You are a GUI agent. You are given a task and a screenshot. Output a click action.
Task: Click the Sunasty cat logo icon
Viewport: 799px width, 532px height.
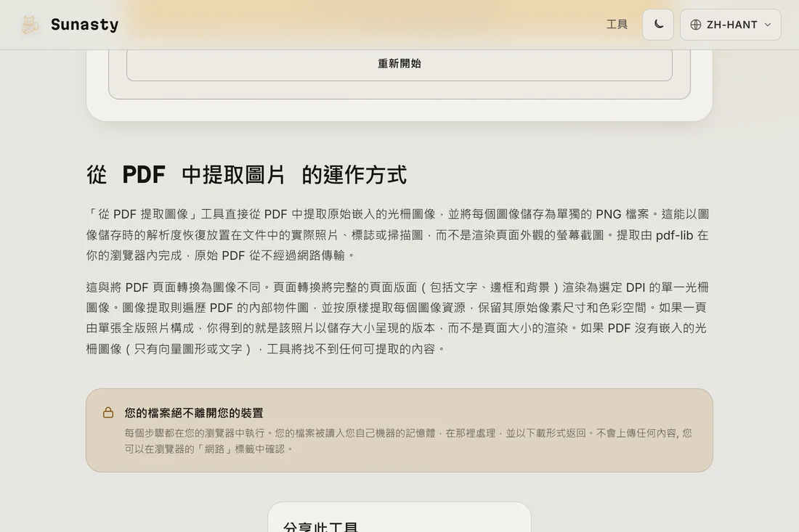pyautogui.click(x=30, y=25)
